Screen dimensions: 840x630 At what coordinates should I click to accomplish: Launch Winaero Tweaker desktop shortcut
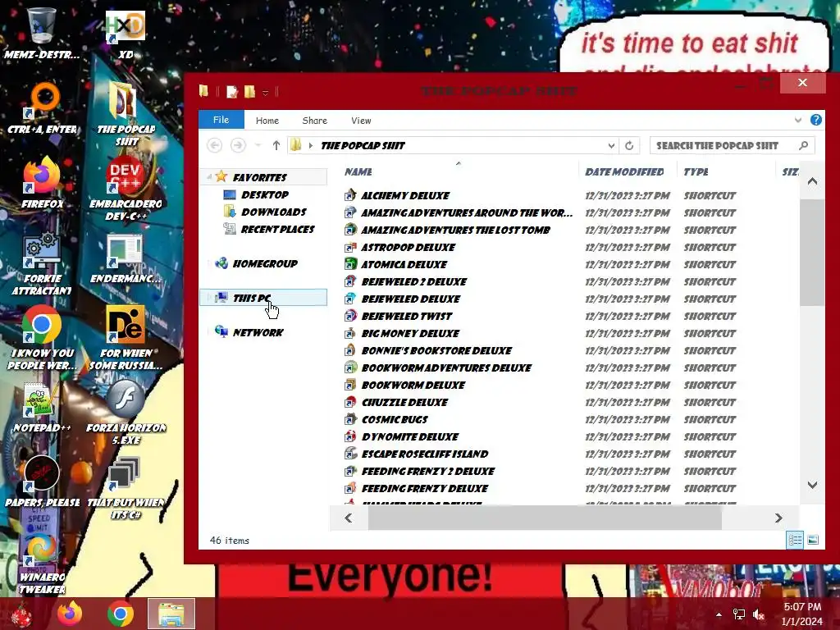pos(42,563)
